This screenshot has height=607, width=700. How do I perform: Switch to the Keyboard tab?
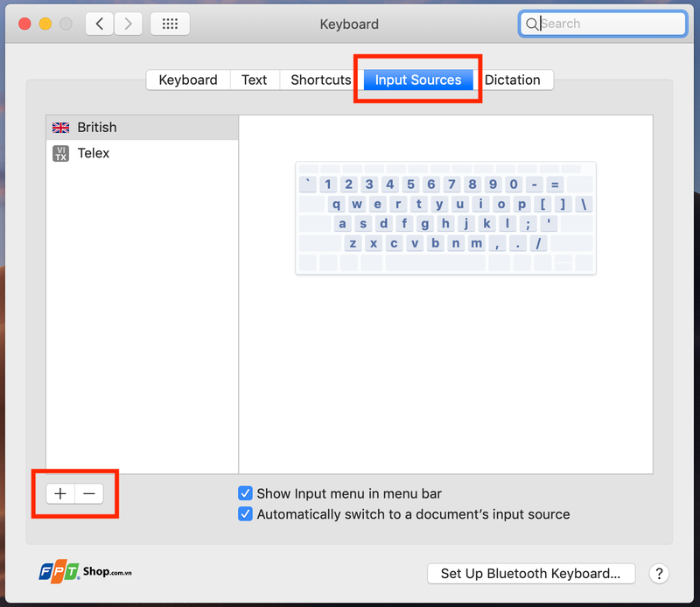click(x=188, y=80)
